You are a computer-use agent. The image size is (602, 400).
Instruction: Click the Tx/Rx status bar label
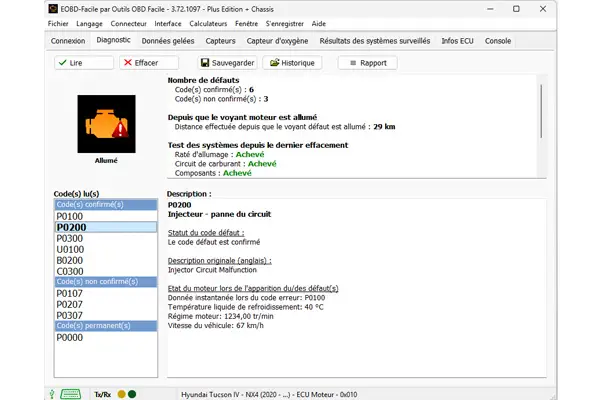tap(103, 394)
